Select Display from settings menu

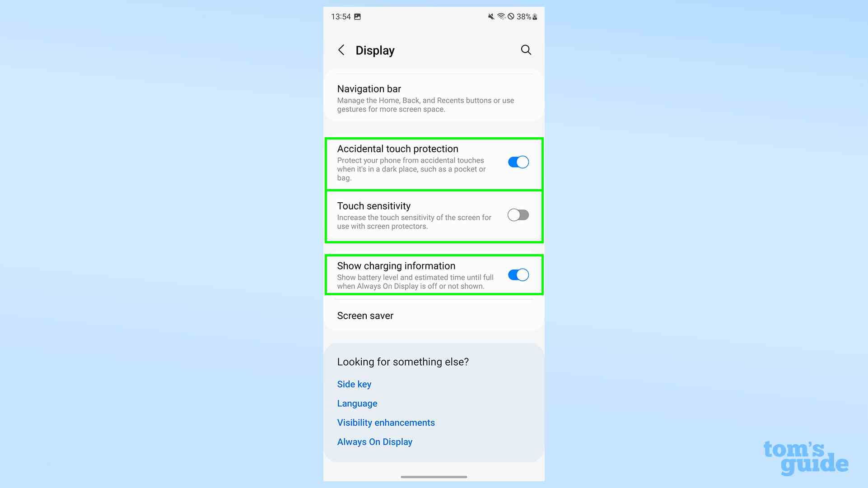(x=375, y=50)
